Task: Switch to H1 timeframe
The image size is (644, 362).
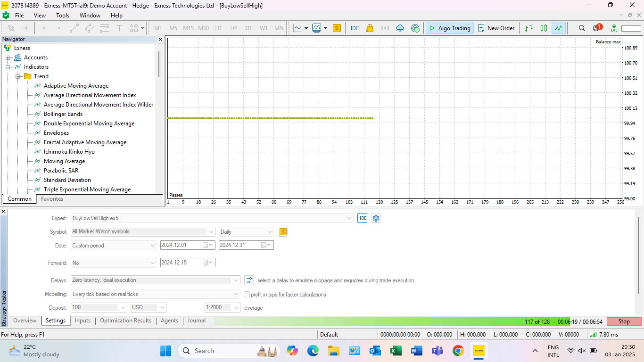Action: pyautogui.click(x=218, y=28)
